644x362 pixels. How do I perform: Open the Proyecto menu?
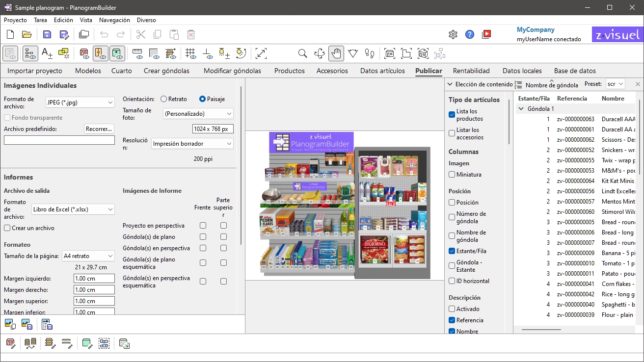[x=15, y=20]
